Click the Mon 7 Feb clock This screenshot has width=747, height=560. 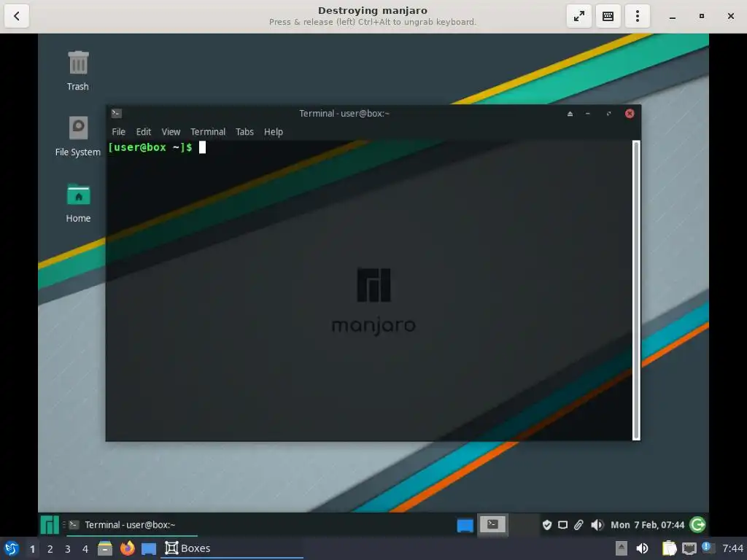[648, 525]
